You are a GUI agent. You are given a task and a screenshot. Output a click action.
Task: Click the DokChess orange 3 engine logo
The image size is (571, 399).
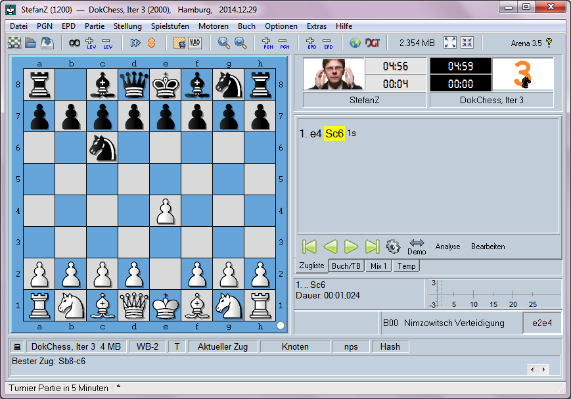(x=523, y=74)
